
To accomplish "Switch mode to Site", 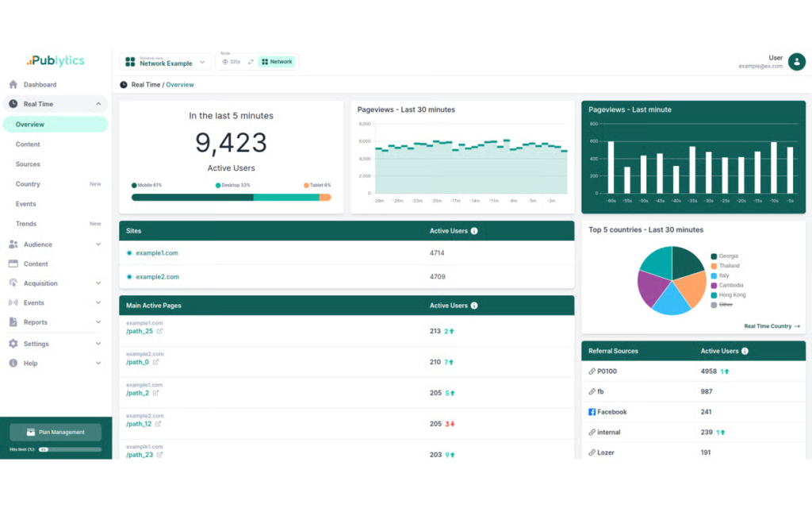I will click(231, 62).
